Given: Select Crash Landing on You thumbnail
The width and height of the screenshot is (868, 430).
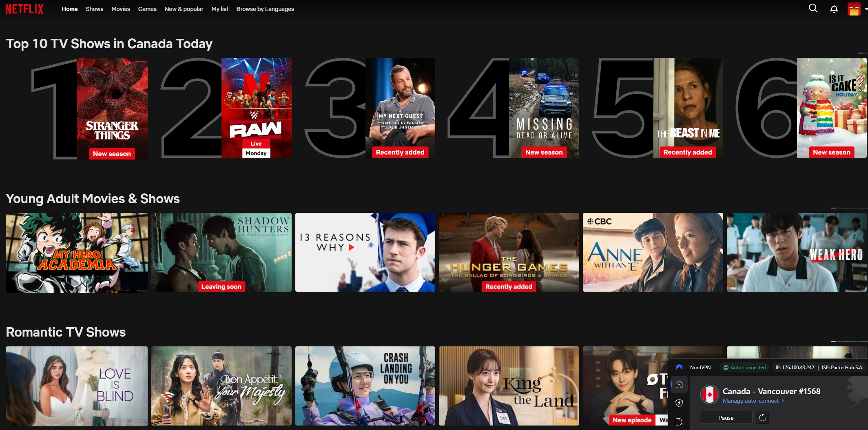Looking at the screenshot, I should coord(365,386).
